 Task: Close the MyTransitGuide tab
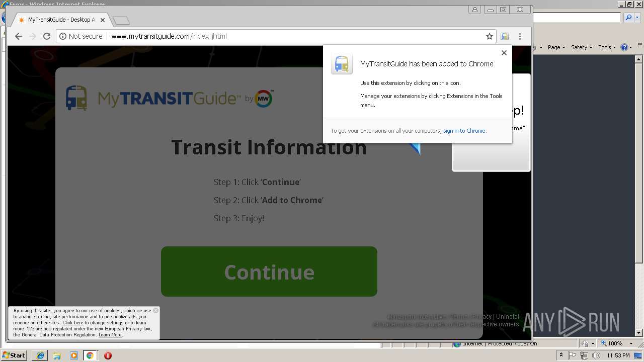tap(103, 20)
